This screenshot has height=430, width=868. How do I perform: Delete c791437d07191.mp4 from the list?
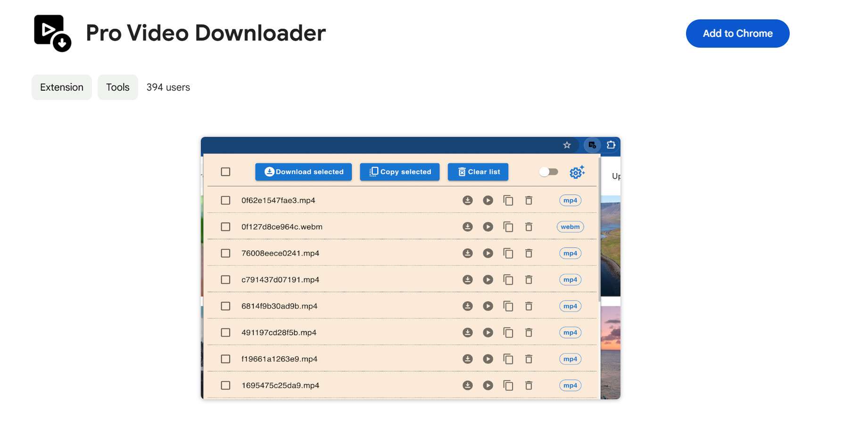[x=529, y=279]
